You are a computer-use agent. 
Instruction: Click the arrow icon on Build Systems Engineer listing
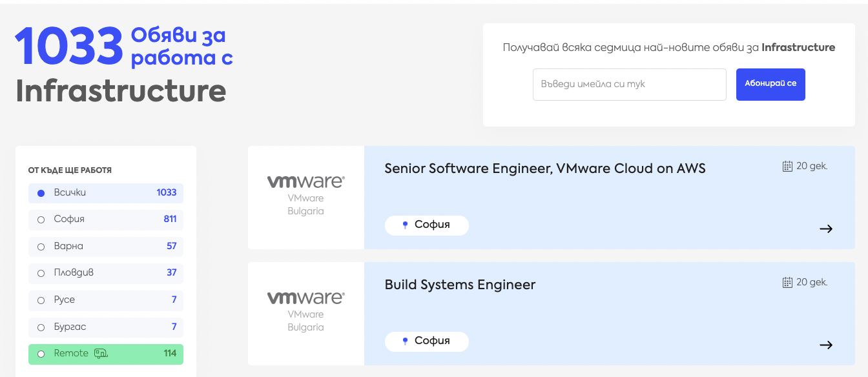pyautogui.click(x=826, y=345)
